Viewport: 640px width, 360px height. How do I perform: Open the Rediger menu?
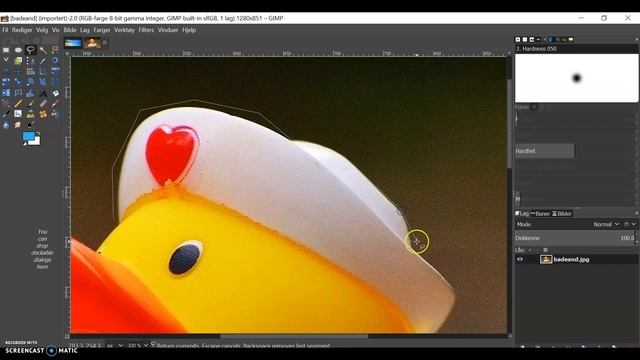pos(22,30)
